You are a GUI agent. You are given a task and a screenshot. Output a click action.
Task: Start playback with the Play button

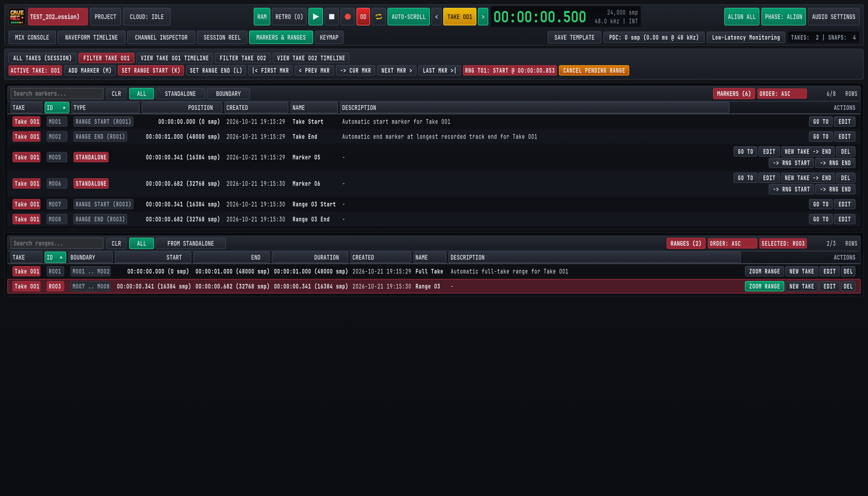[x=316, y=17]
